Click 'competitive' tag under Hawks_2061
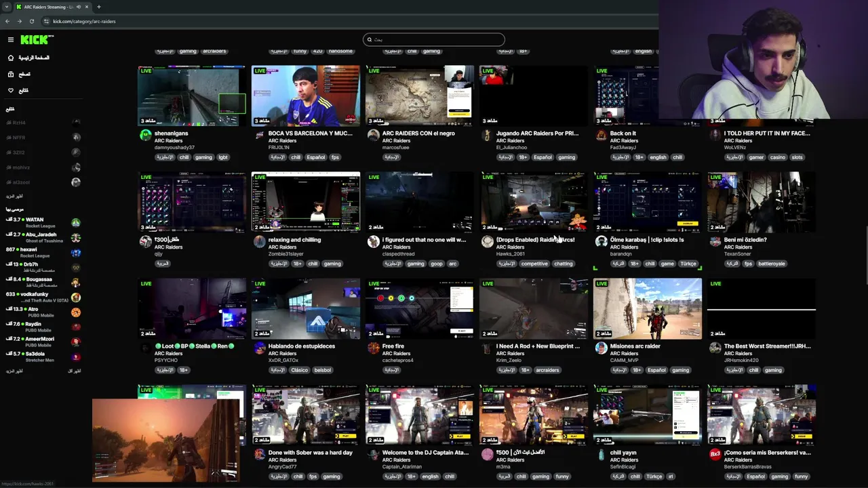Image resolution: width=868 pixels, height=488 pixels. click(x=534, y=264)
